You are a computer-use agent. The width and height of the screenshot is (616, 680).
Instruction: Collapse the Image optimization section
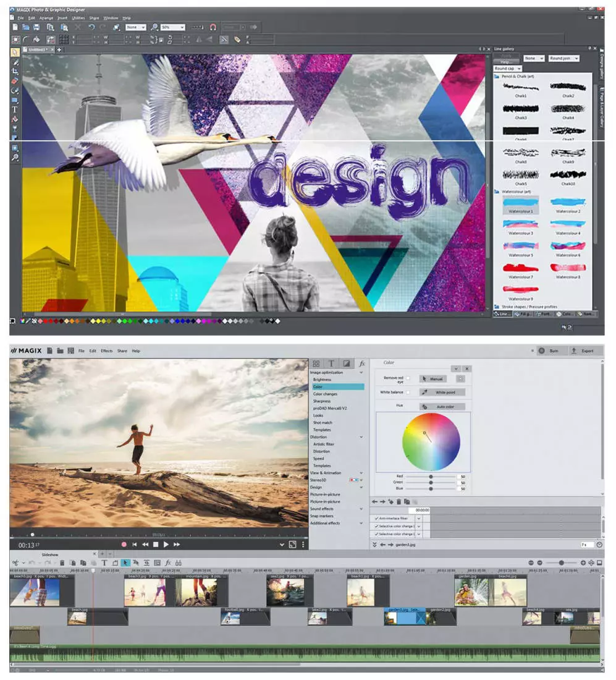tap(361, 373)
